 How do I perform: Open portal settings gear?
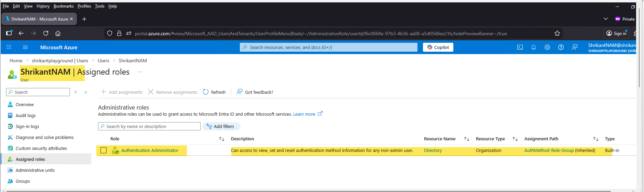point(547,47)
